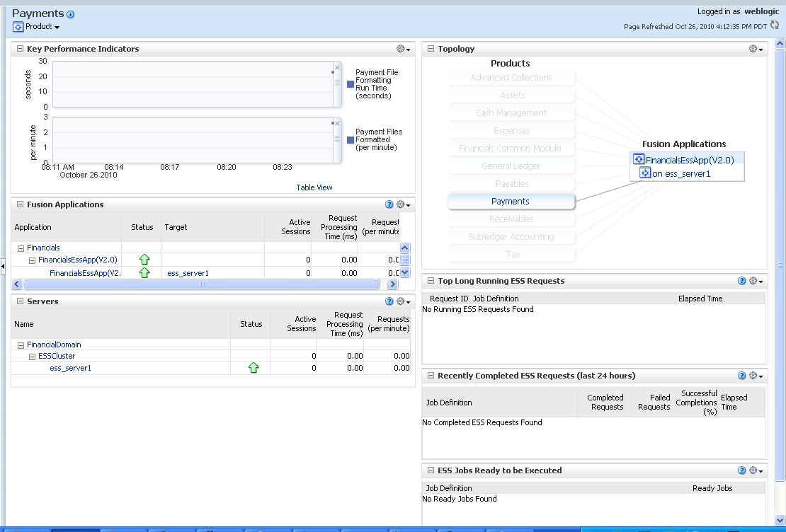Open help for ESS Jobs Ready to be Executed
786x532 pixels.
(x=742, y=470)
